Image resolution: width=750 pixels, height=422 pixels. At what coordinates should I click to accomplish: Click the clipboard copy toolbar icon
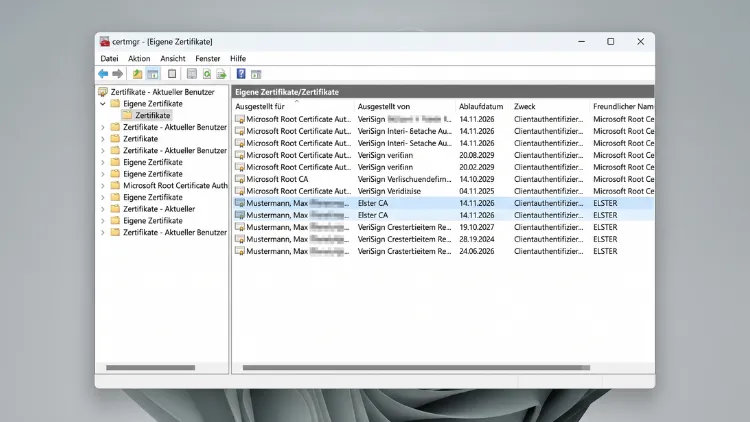click(x=172, y=74)
